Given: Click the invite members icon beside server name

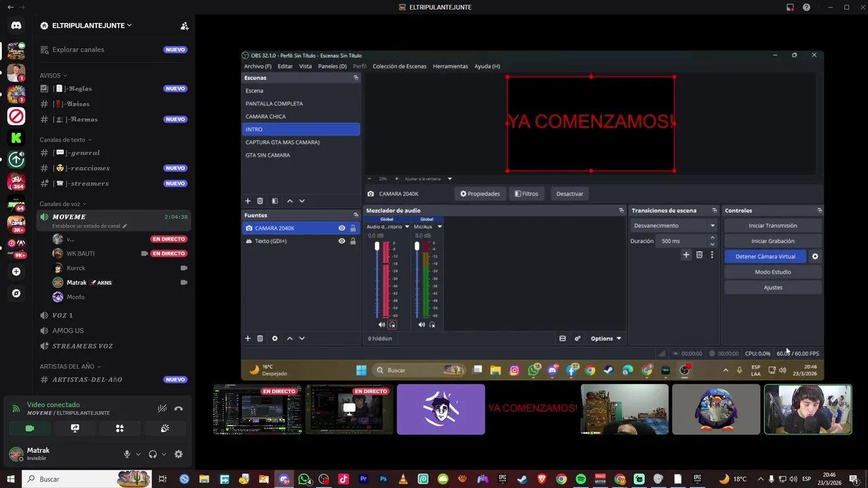Looking at the screenshot, I should pyautogui.click(x=184, y=26).
